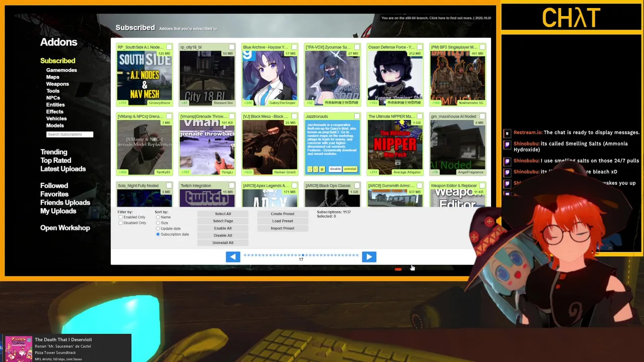Tick the checkbox on rp_city18_bl addon

click(231, 47)
